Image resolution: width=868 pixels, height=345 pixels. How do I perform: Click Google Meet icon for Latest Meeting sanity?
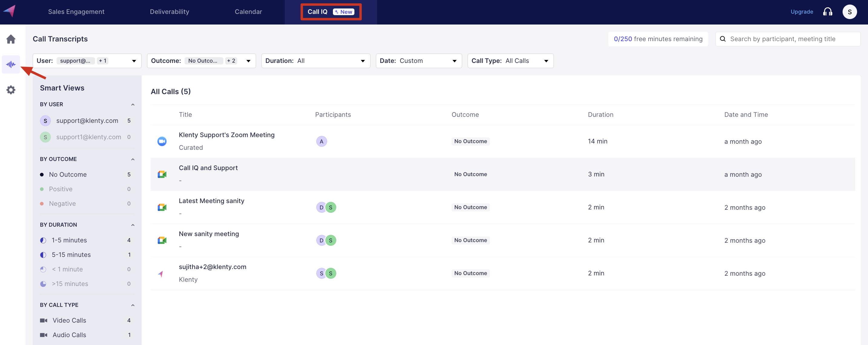coord(162,207)
